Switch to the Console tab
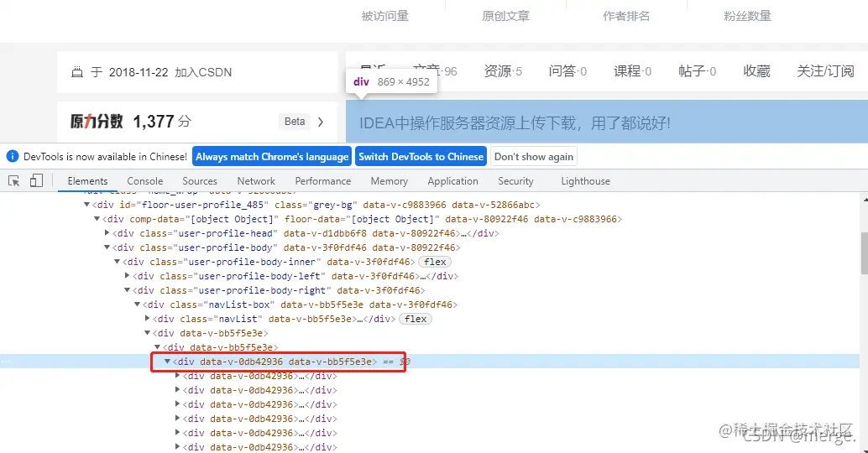Image resolution: width=868 pixels, height=453 pixels. [x=145, y=181]
